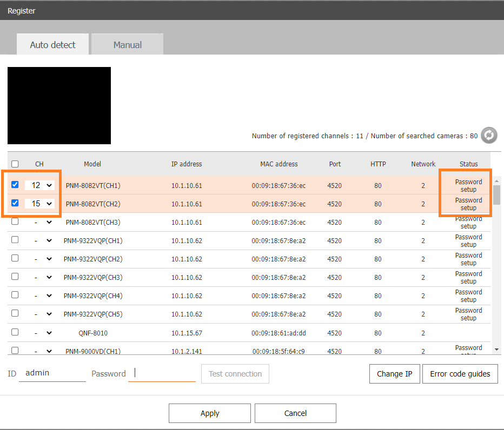Open channel dropdown showing 15
The height and width of the screenshot is (430, 504).
tap(40, 204)
